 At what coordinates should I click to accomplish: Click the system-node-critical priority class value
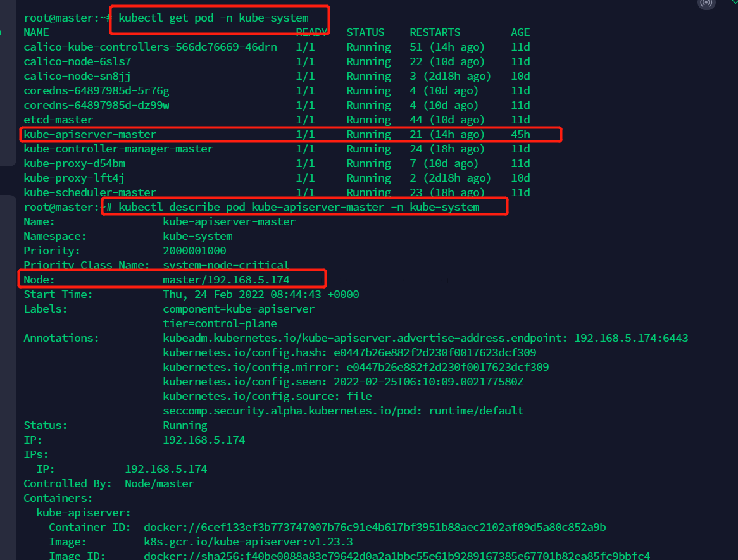(226, 265)
